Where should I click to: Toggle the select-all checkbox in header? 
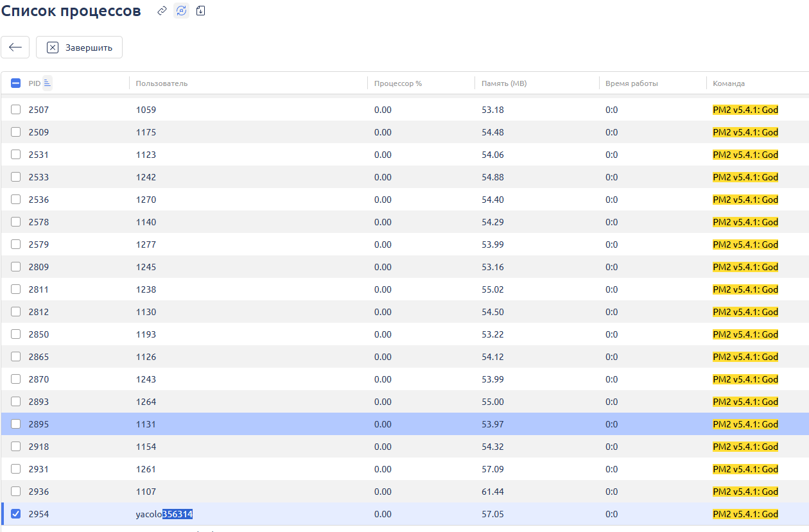pos(16,83)
